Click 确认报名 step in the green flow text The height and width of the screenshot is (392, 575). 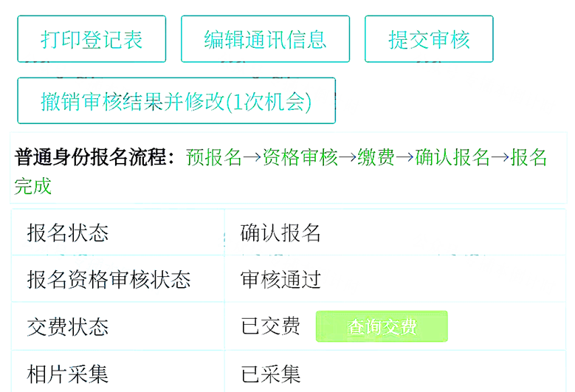(x=452, y=157)
